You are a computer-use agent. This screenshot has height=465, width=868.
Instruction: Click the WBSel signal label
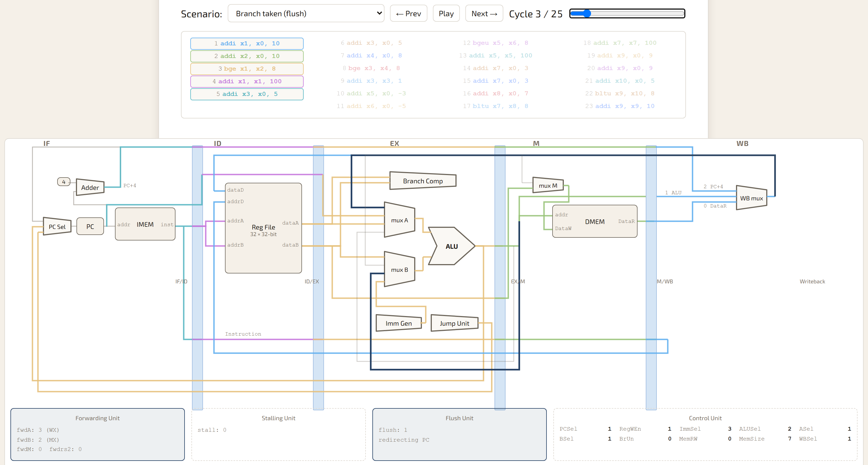(x=808, y=439)
